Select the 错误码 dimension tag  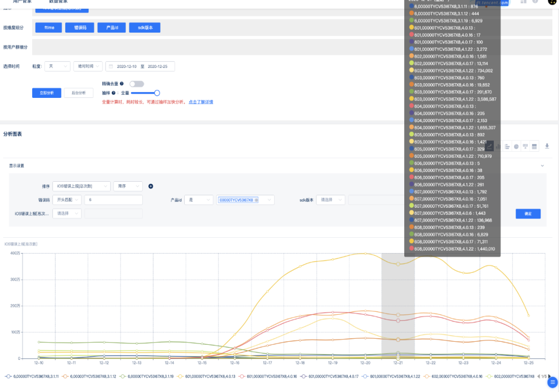pyautogui.click(x=80, y=27)
